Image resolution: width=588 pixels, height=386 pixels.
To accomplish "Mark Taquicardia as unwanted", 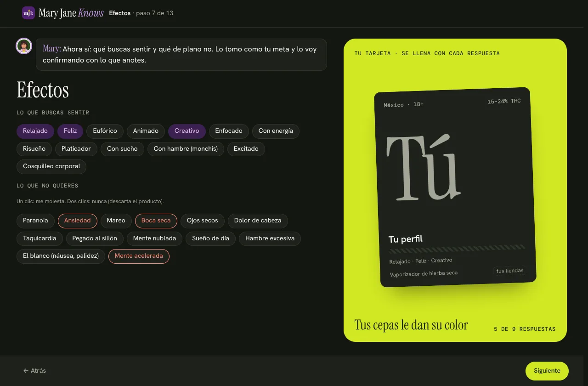I will point(40,238).
